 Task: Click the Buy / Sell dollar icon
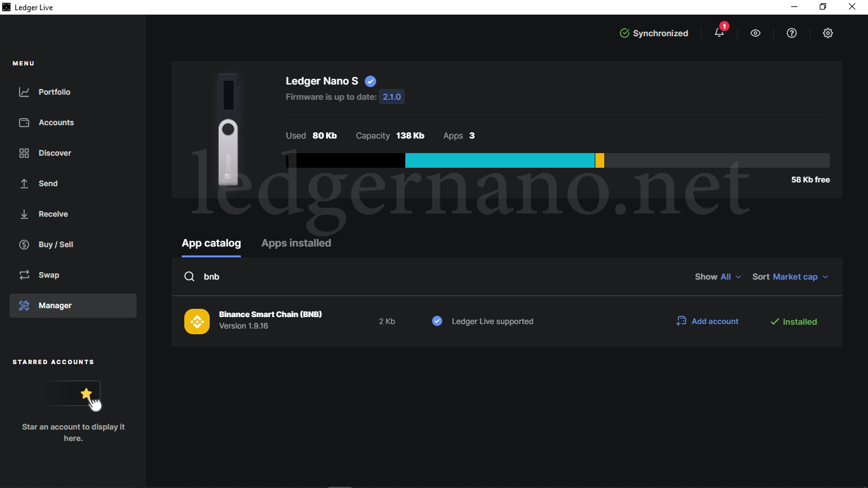[x=24, y=245]
